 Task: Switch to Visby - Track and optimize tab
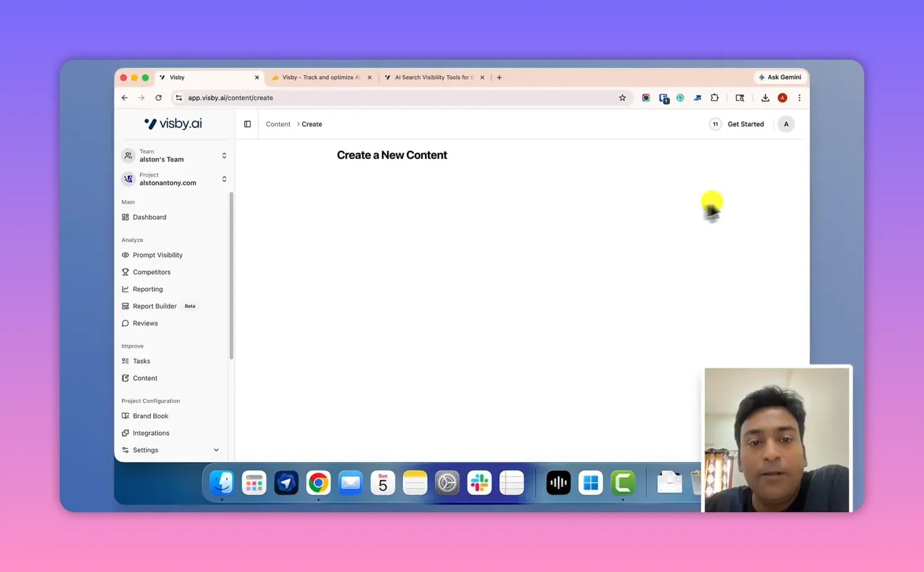[321, 78]
